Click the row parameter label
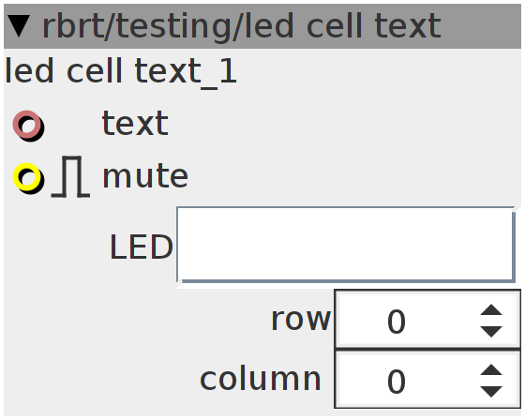The image size is (525, 420). point(301,320)
